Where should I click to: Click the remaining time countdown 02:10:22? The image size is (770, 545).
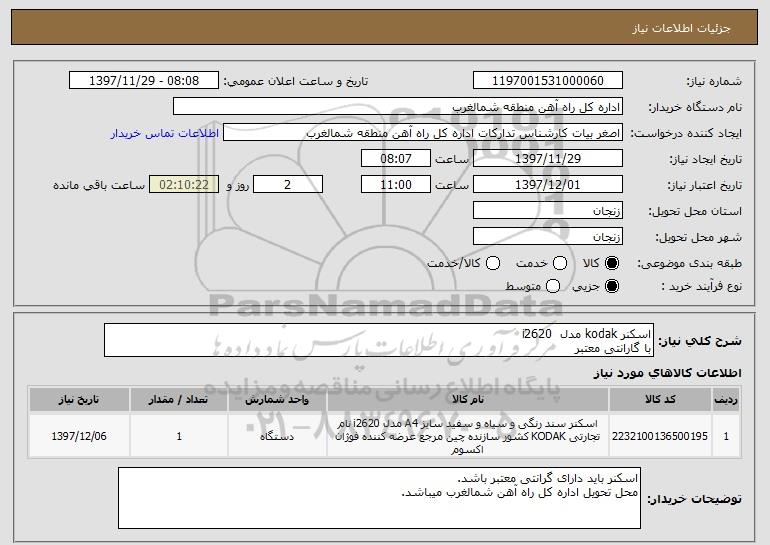[x=184, y=185]
